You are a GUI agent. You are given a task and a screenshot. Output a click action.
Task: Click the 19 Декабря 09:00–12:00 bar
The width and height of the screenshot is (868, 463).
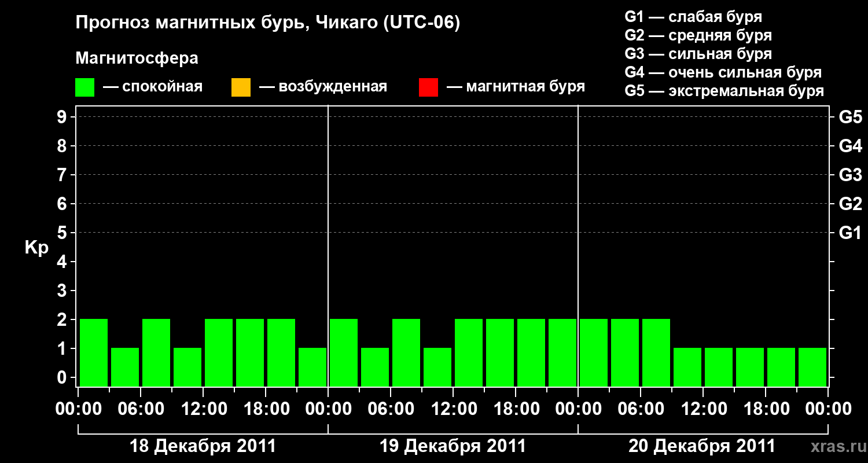[437, 367]
